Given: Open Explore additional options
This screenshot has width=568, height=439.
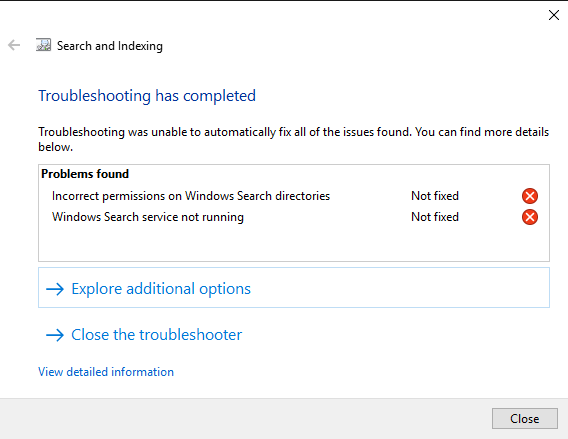Looking at the screenshot, I should 294,288.
